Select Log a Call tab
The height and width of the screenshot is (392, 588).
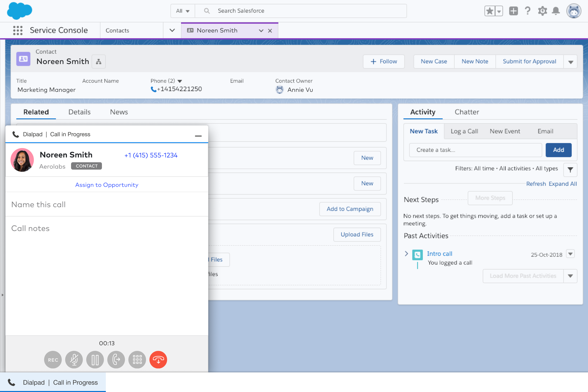pyautogui.click(x=464, y=131)
